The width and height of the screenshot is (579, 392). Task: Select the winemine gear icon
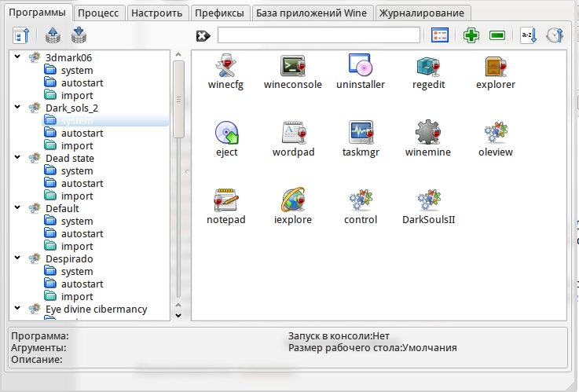[x=428, y=133]
